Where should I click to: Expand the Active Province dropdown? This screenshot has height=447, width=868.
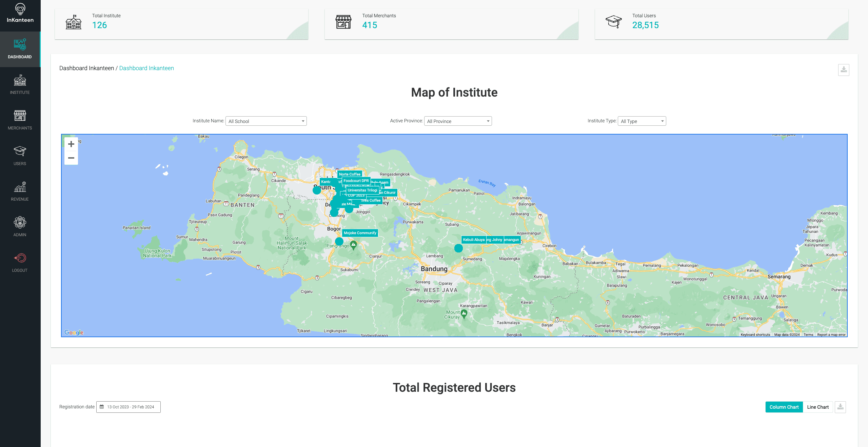point(458,121)
